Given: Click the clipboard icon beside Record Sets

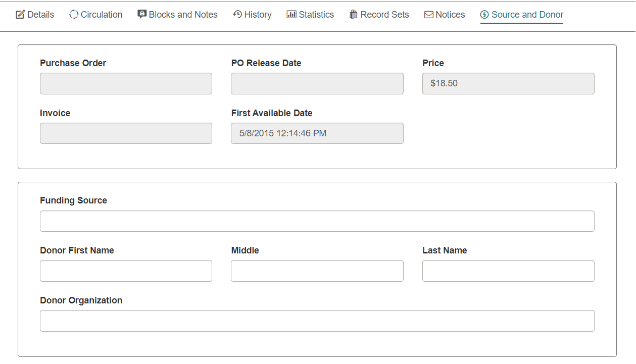Looking at the screenshot, I should pos(353,15).
